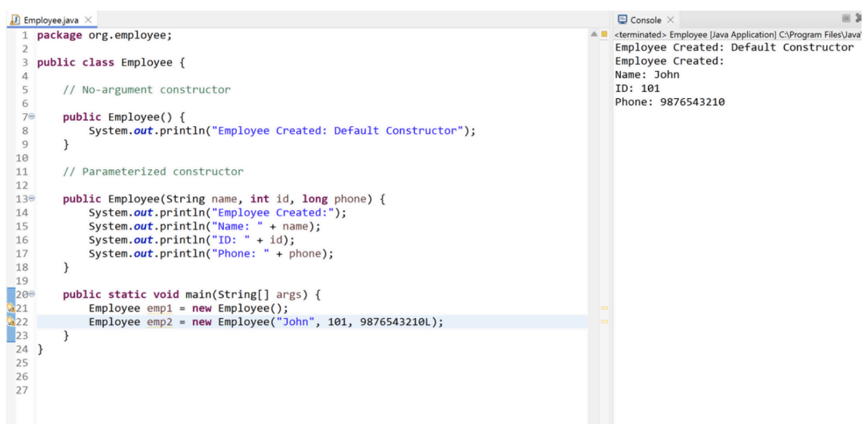Click the quick-fix warning icon on line 22
Viewport: 868px width, 424px height.
10,322
